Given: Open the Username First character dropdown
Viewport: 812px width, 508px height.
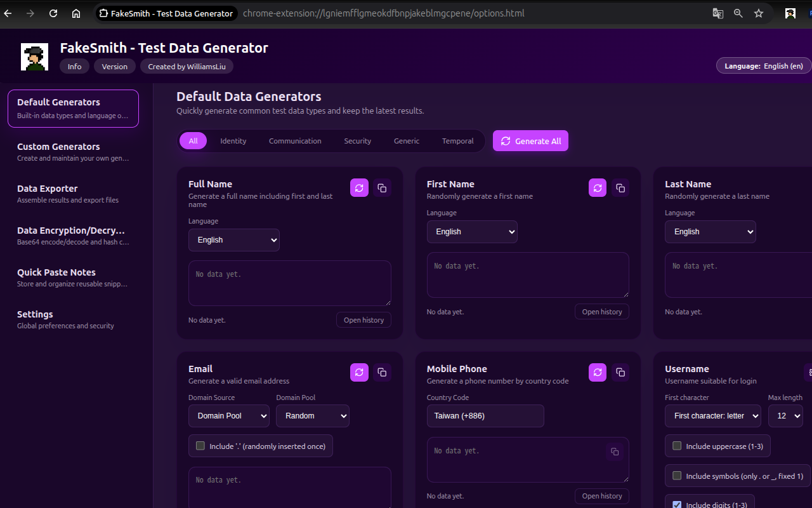Looking at the screenshot, I should coord(713,416).
